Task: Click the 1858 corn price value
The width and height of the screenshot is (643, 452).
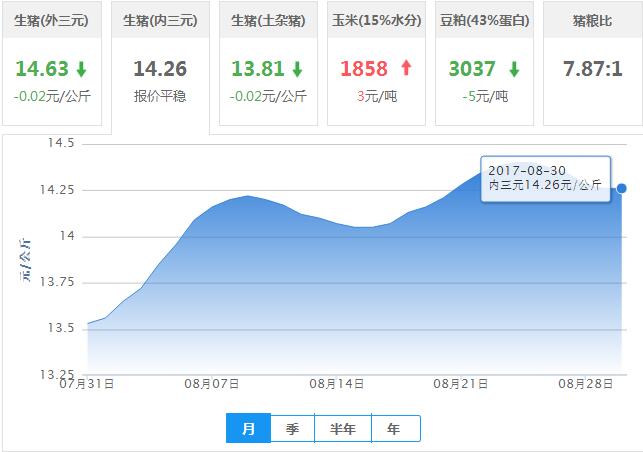Action: (364, 68)
